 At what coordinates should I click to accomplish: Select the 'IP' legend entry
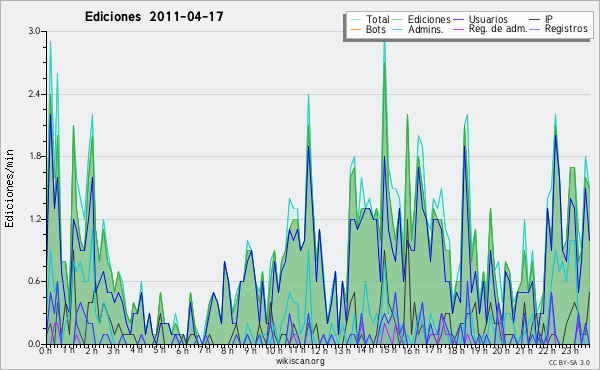pyautogui.click(x=549, y=19)
